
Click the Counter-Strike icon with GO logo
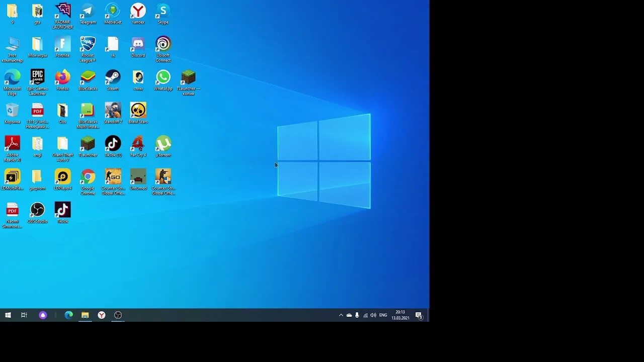coord(113,182)
